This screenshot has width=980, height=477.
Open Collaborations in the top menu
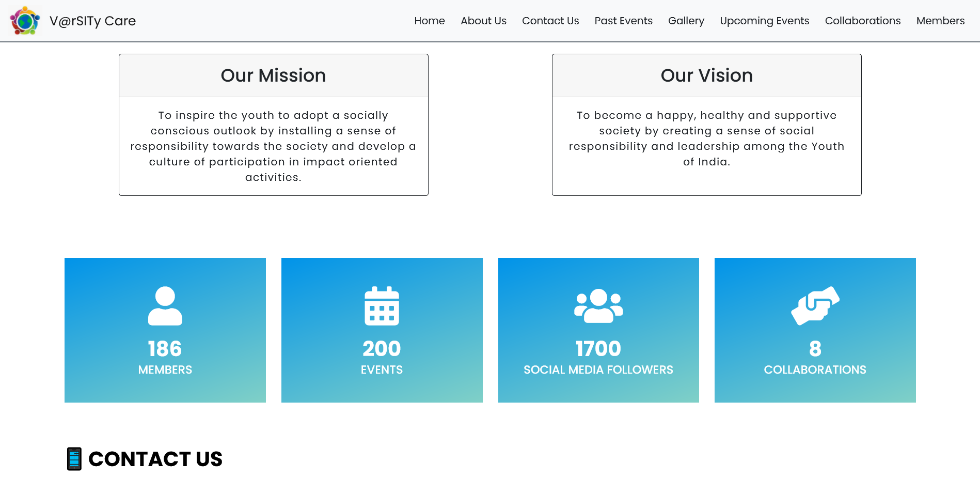(x=863, y=21)
